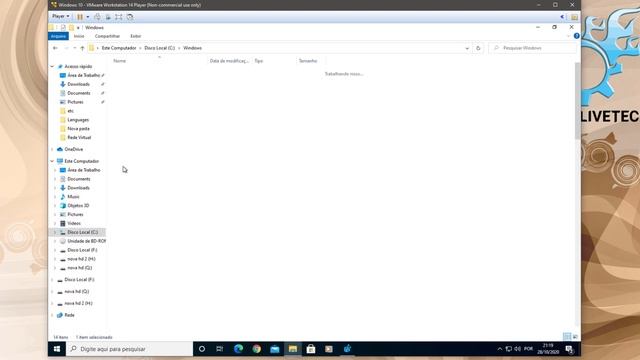
Task: Click '14 itens' in status bar
Action: pyautogui.click(x=60, y=337)
